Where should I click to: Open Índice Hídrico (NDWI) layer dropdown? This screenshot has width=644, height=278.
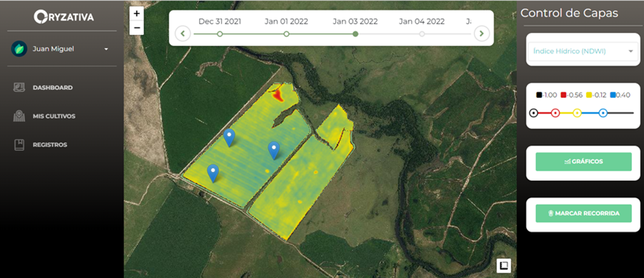click(x=583, y=51)
